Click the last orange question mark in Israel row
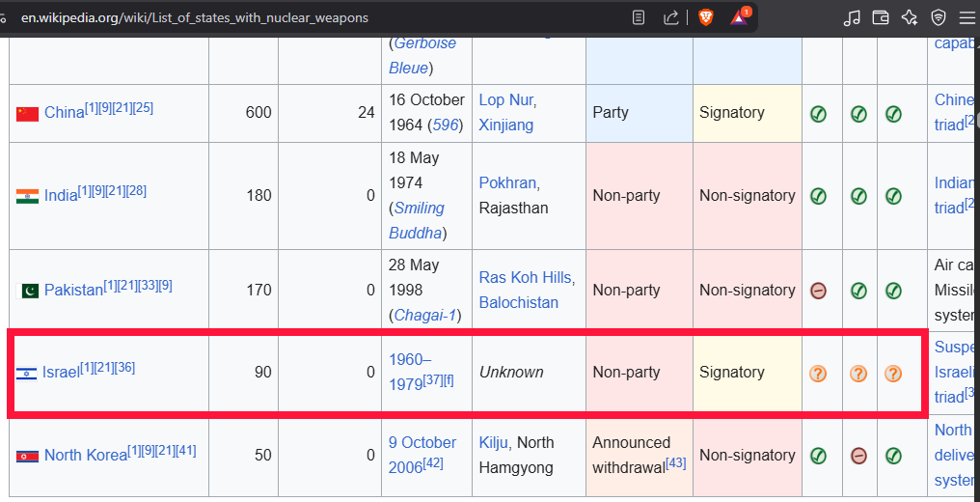The width and height of the screenshot is (980, 502). pos(892,374)
